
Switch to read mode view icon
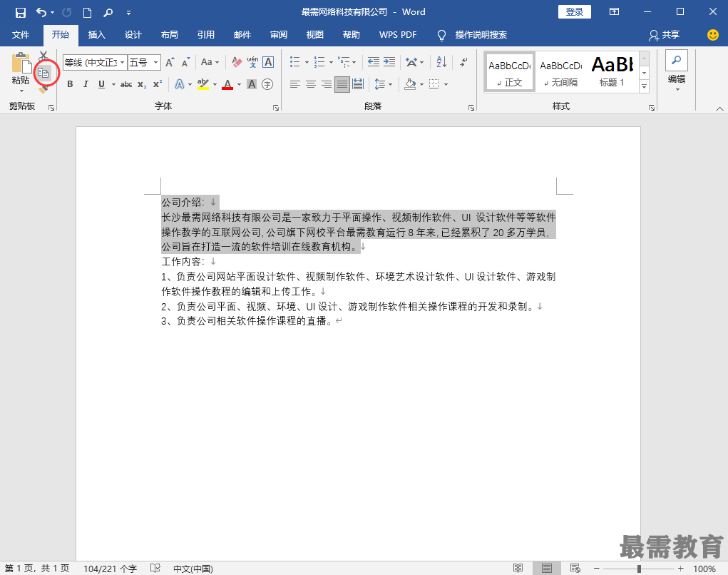(518, 568)
